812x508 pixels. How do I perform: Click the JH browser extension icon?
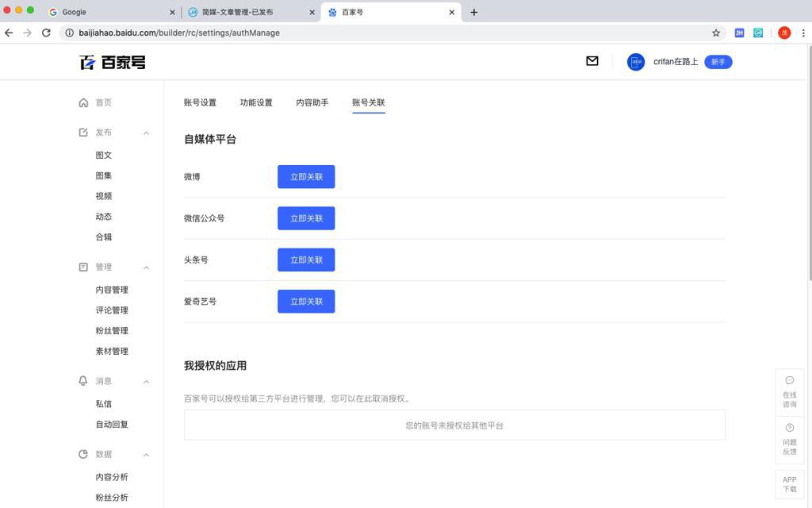coord(739,33)
